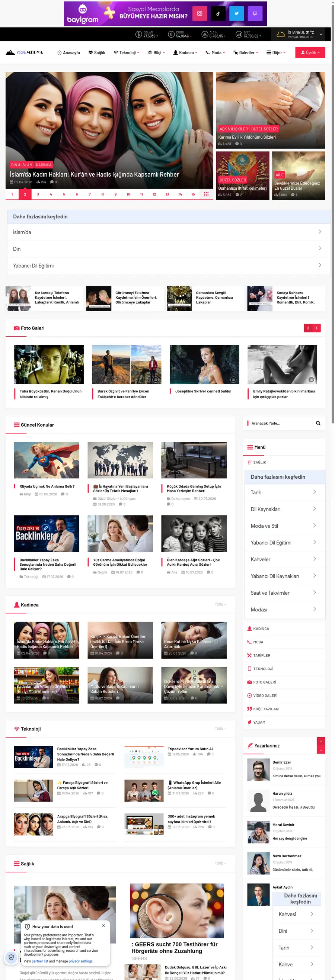335x980 pixels.
Task: Open Sağlık in navigation bar
Action: pyautogui.click(x=97, y=52)
